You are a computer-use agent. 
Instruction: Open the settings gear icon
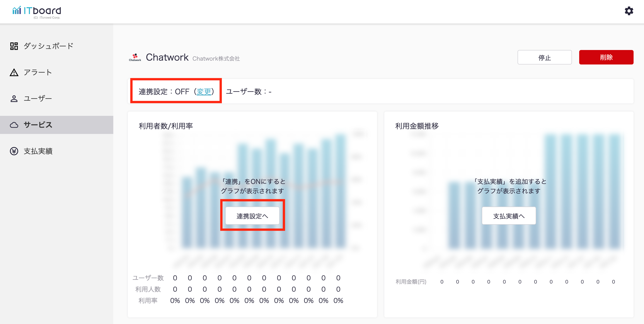coord(629,11)
